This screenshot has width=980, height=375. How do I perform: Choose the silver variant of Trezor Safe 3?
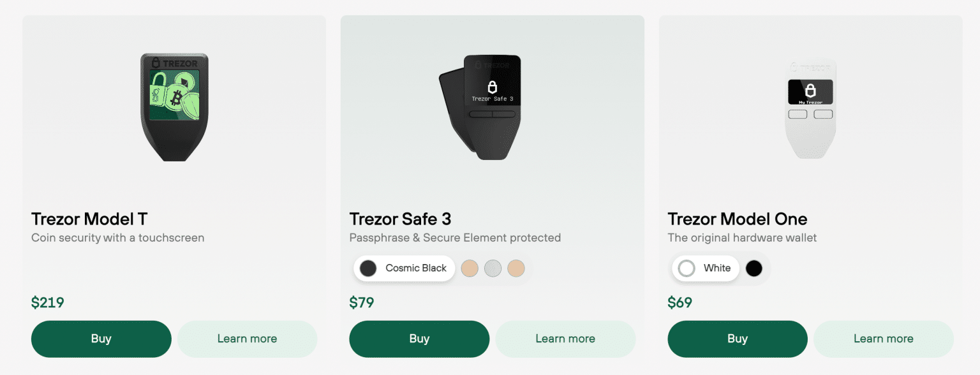[493, 268]
